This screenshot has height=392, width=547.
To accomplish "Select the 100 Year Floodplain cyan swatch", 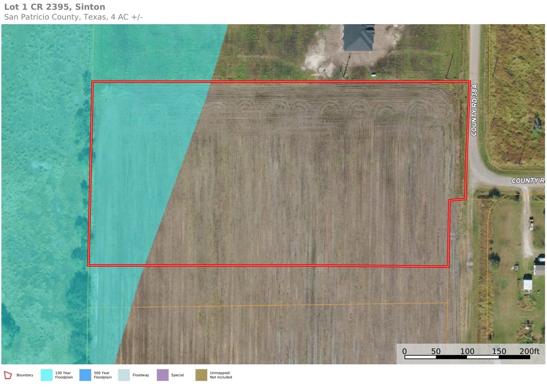I will (46, 375).
